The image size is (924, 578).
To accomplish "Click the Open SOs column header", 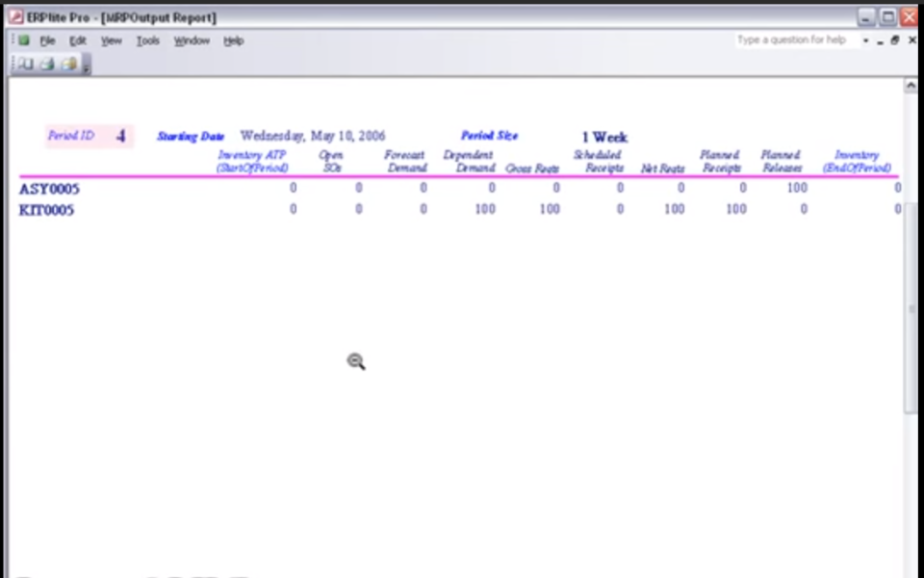I will point(330,162).
